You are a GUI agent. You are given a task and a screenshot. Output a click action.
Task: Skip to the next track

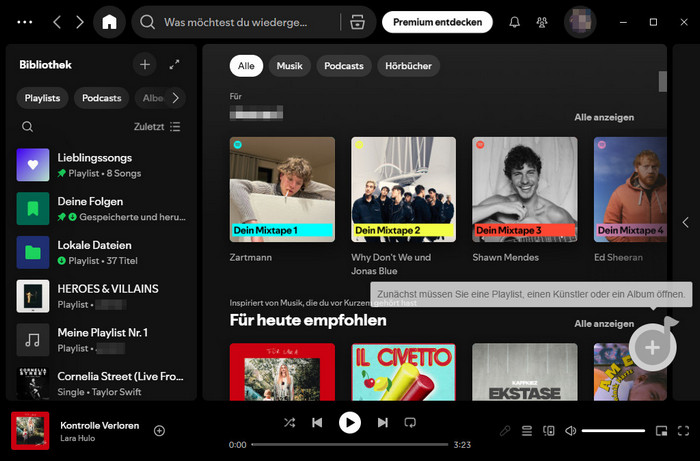pyautogui.click(x=383, y=423)
